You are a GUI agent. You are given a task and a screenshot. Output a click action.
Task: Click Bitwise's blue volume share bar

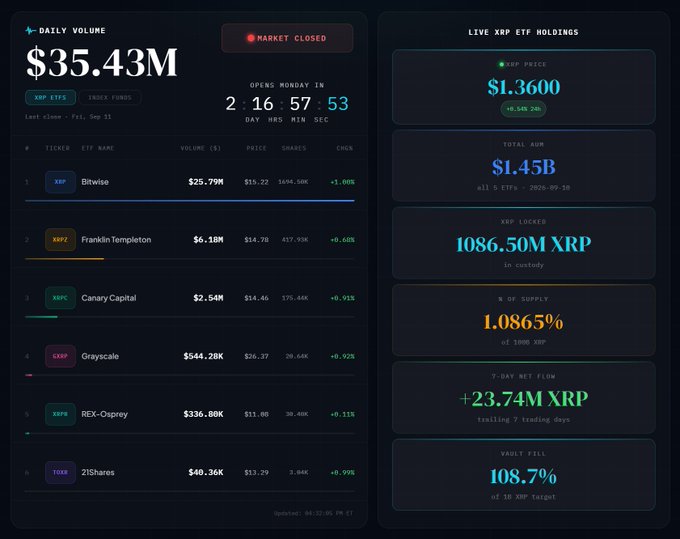(x=190, y=201)
